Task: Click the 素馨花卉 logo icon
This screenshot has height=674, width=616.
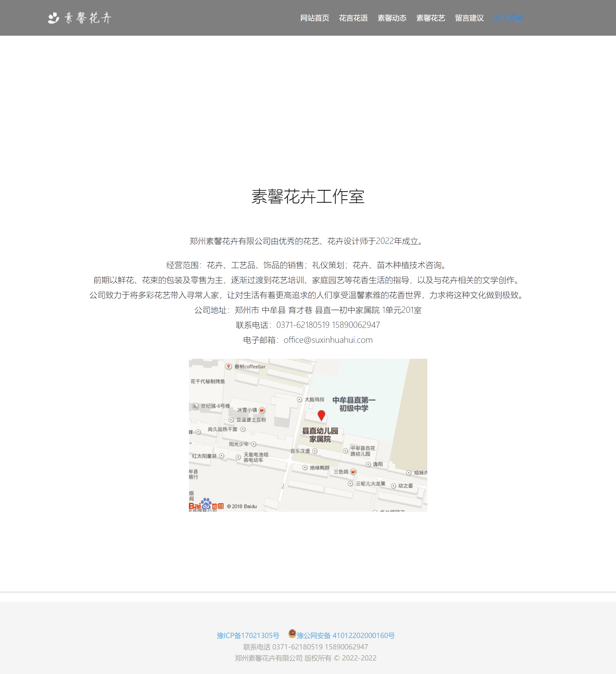Action: coord(53,17)
